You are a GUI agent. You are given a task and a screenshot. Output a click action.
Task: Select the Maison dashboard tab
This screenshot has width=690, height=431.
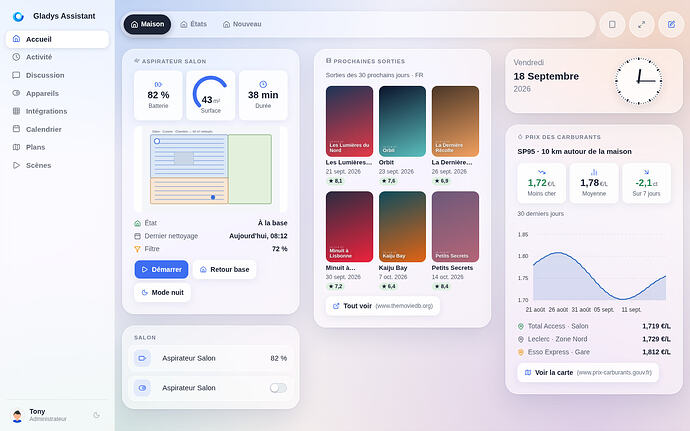[147, 24]
